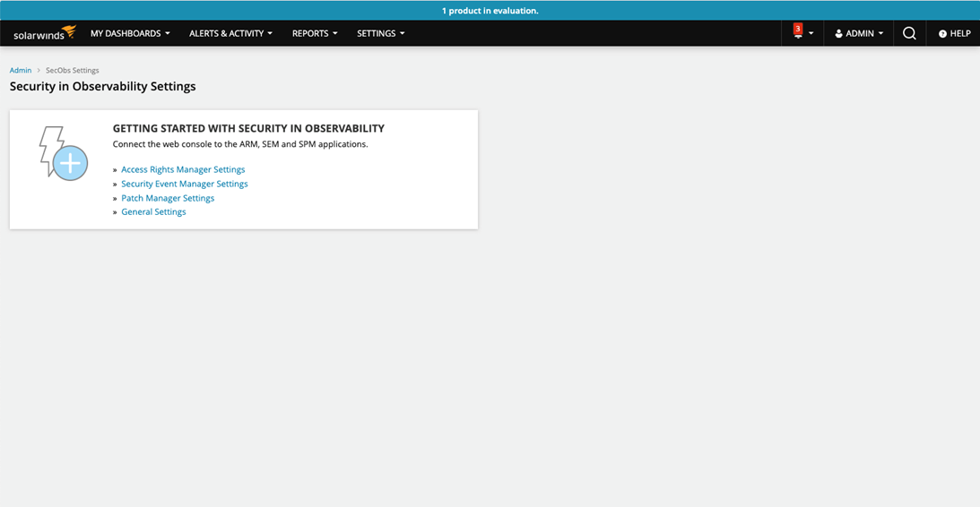Open the search magnifier icon
This screenshot has width=980, height=507.
click(x=909, y=33)
